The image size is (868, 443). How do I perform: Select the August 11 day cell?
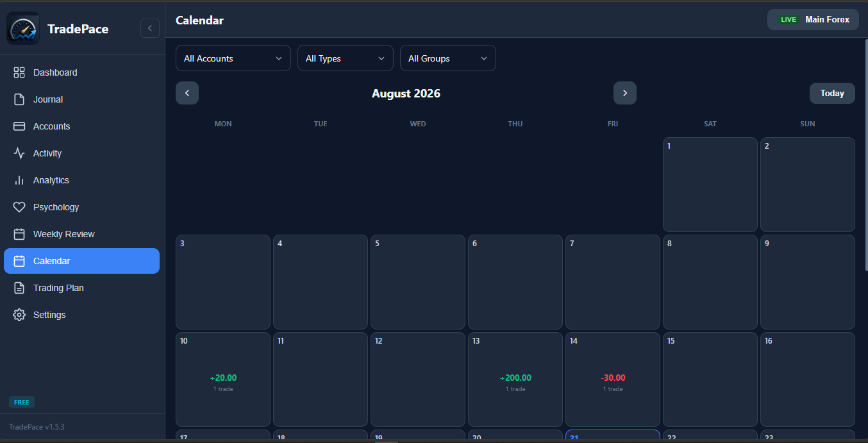click(x=321, y=380)
